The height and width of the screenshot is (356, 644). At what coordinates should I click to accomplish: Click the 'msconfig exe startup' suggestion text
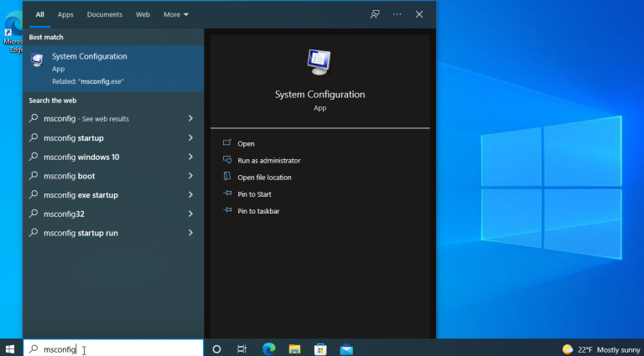click(80, 195)
